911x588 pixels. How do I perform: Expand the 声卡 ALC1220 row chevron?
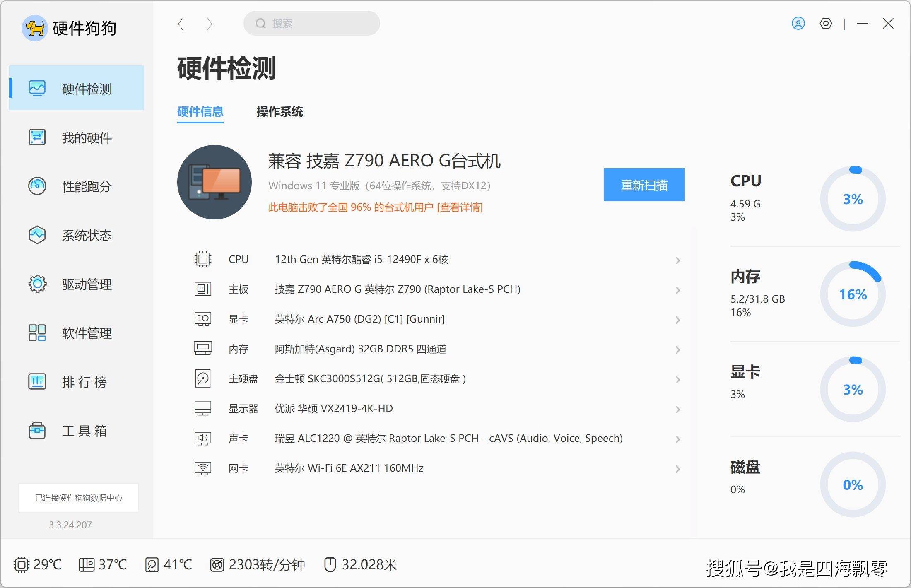[677, 439]
